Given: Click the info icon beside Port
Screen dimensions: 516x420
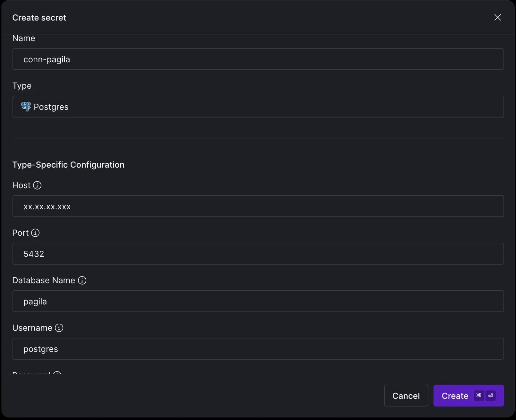Looking at the screenshot, I should 35,233.
